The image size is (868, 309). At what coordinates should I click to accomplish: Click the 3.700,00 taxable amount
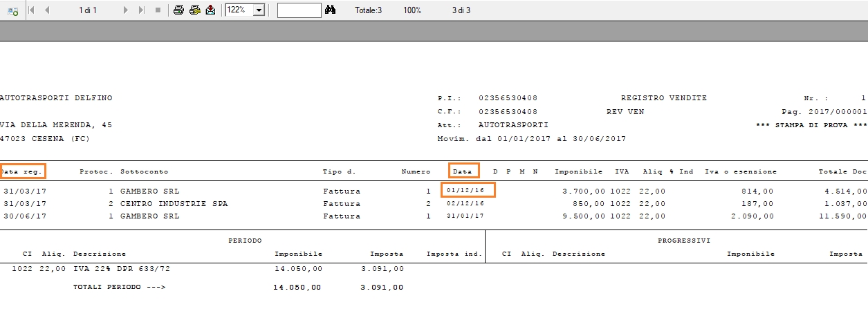coord(582,191)
